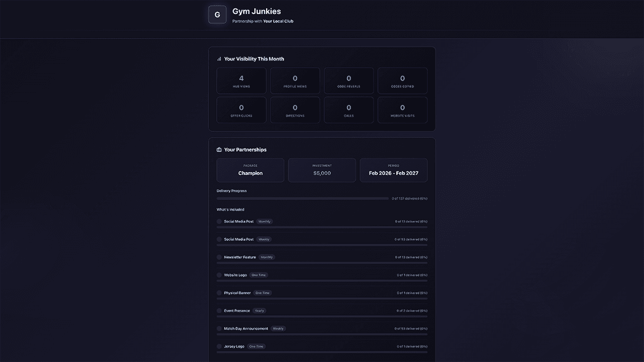Click the status circle for Event Presence
The image size is (644, 362).
pos(219,311)
